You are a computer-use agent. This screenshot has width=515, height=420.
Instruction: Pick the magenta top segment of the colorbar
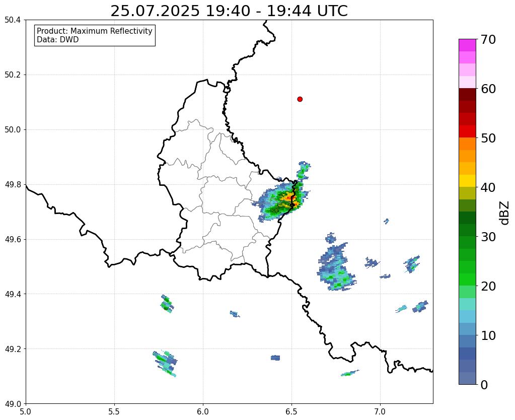pos(467,45)
